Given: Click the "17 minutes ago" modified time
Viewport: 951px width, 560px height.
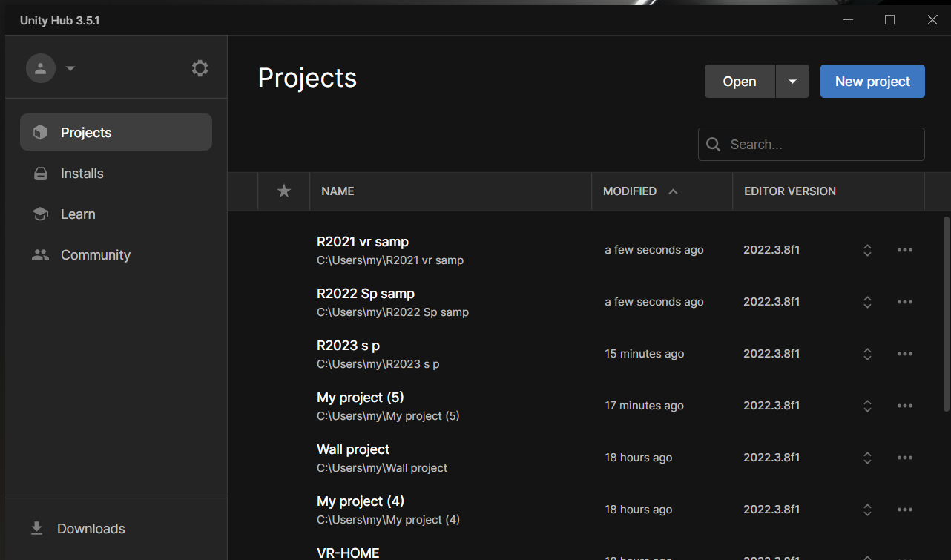Looking at the screenshot, I should [x=645, y=406].
